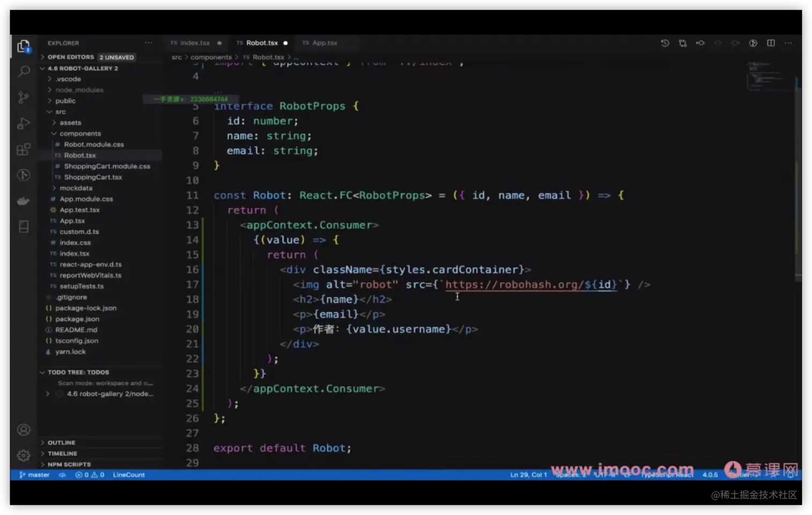Select the Robot.tsx editor tab
812x515 pixels.
pyautogui.click(x=262, y=43)
